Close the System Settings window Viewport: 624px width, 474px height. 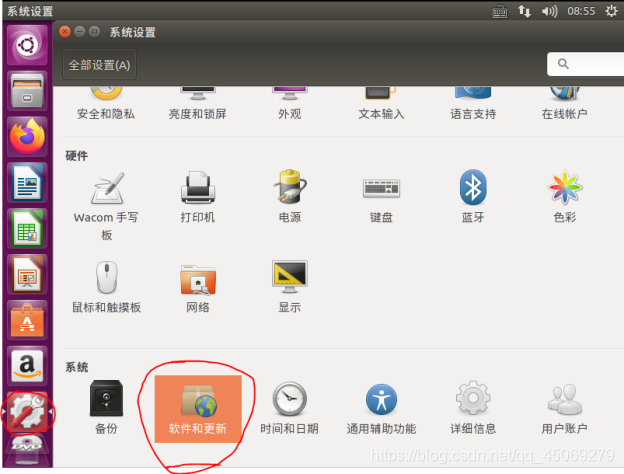[65, 31]
